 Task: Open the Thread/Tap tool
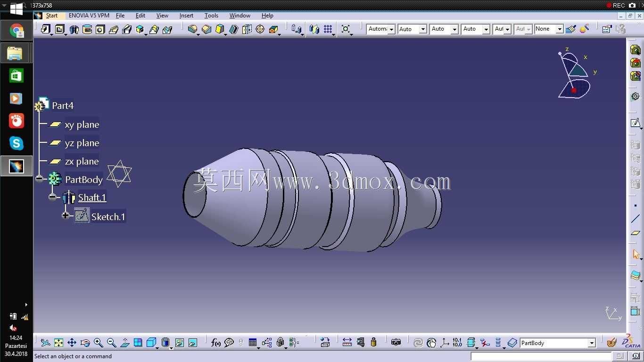260,29
